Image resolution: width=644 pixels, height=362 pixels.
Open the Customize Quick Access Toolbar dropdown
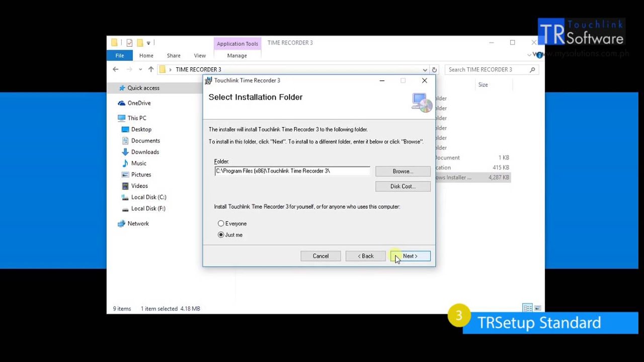tap(148, 43)
